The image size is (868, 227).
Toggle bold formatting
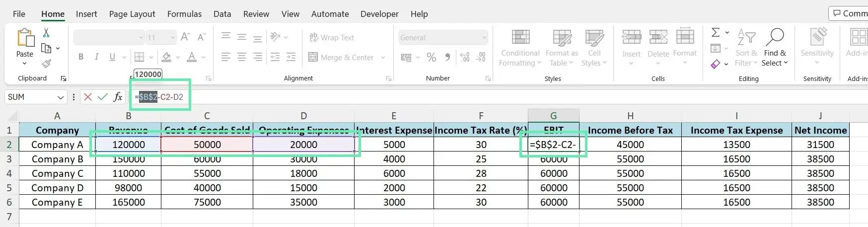(81, 57)
